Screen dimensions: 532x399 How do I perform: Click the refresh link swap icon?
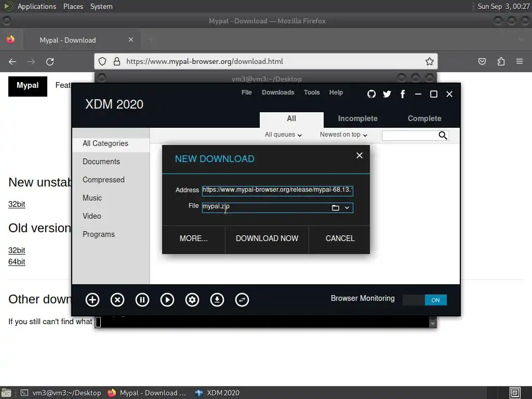click(x=242, y=300)
